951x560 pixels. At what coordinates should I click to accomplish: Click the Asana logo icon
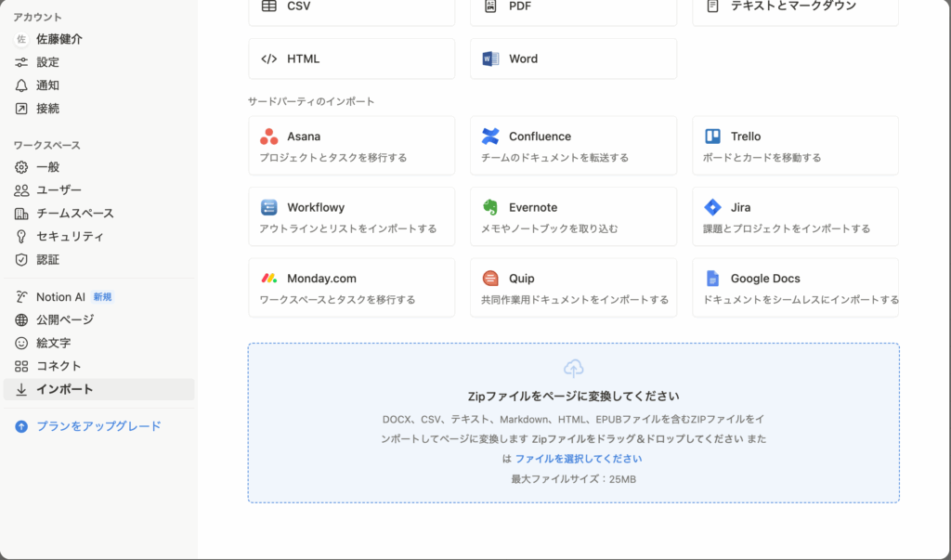[x=268, y=137]
